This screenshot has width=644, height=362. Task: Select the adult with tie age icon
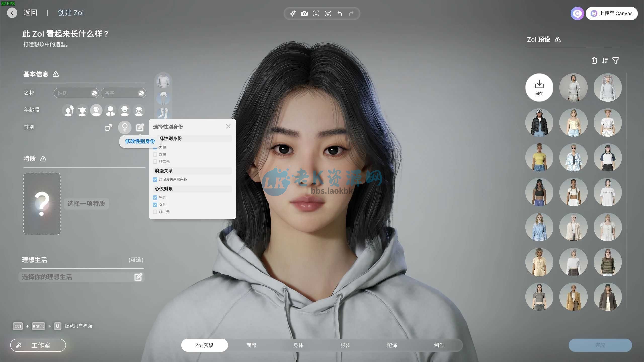point(110,110)
